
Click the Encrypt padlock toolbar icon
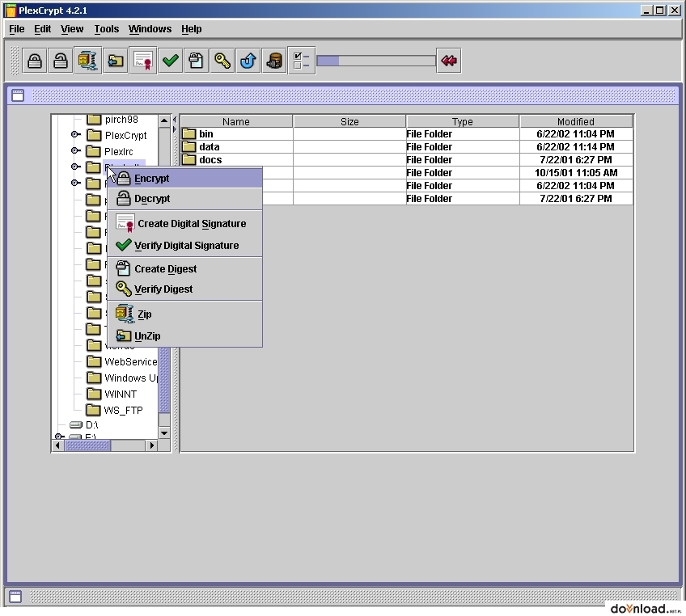coord(35,61)
